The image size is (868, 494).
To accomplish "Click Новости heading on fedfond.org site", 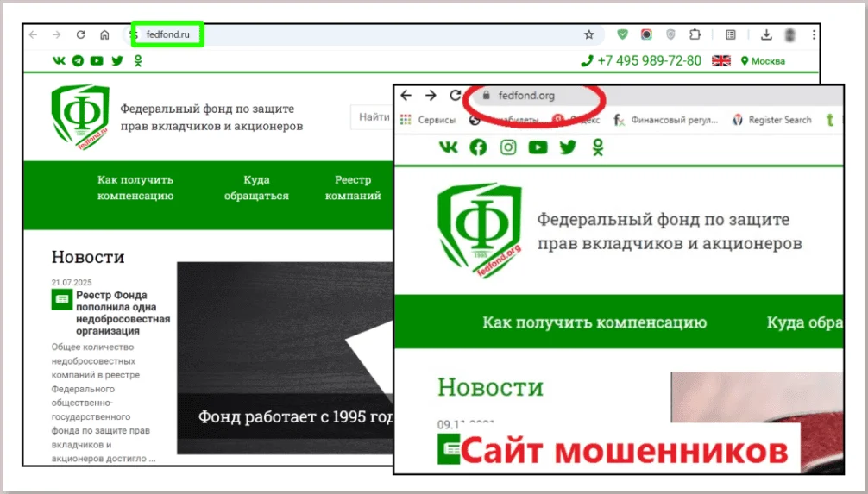I will click(x=490, y=387).
